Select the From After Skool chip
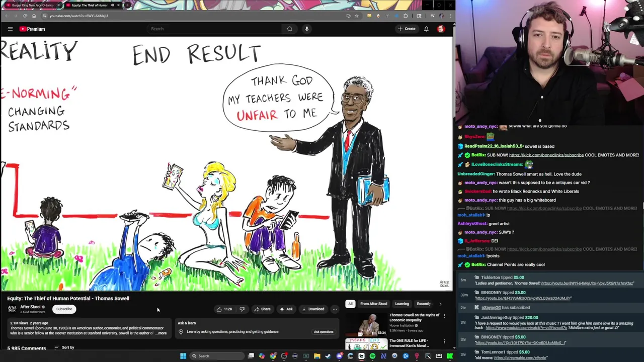 click(x=374, y=304)
